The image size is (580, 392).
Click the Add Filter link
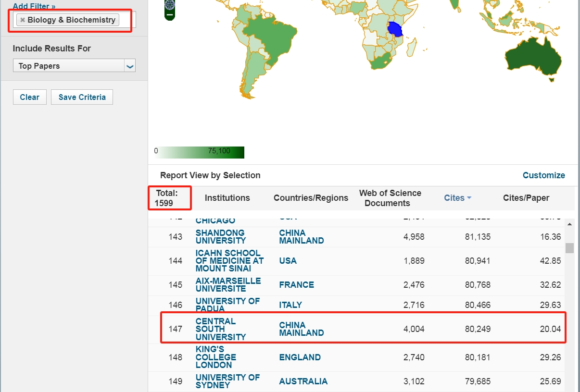34,6
